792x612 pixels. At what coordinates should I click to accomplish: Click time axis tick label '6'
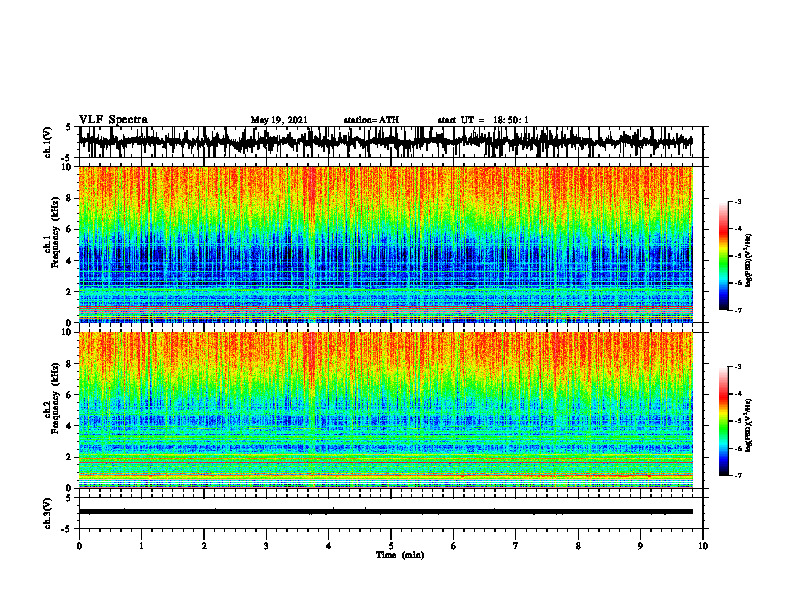click(454, 546)
